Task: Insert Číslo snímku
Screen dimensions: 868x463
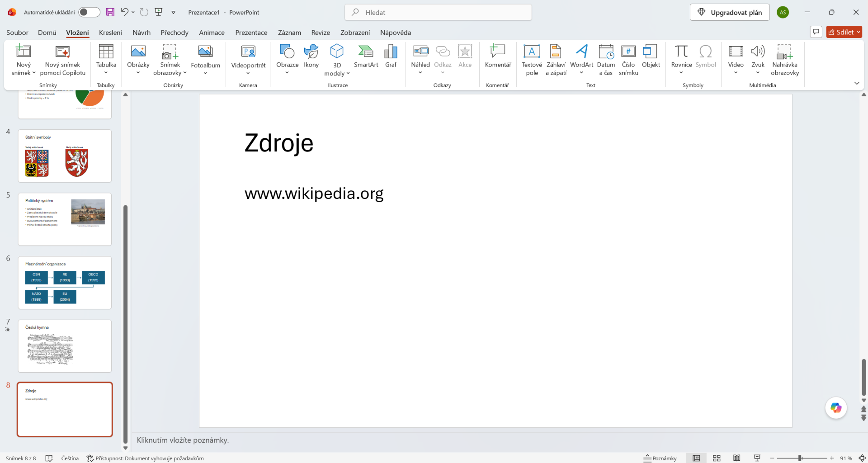Action: pyautogui.click(x=628, y=59)
